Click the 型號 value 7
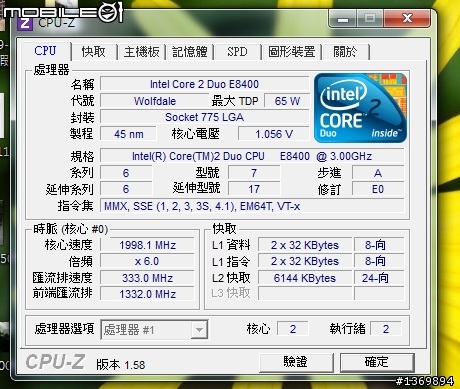 pos(254,173)
